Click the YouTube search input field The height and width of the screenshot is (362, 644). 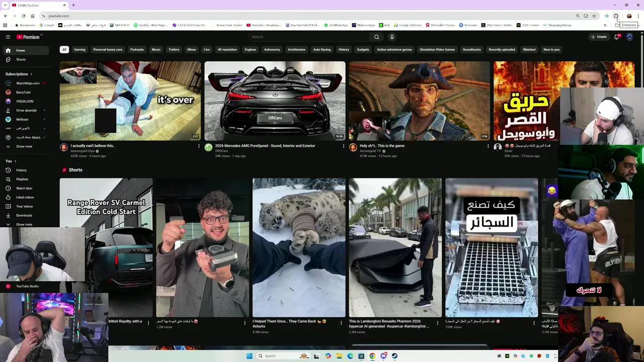[308, 37]
